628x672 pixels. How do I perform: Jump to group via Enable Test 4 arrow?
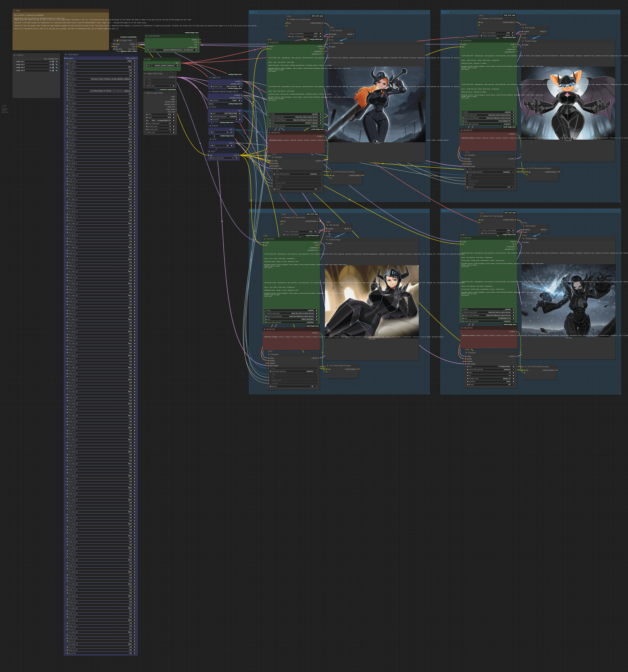[x=57, y=71]
